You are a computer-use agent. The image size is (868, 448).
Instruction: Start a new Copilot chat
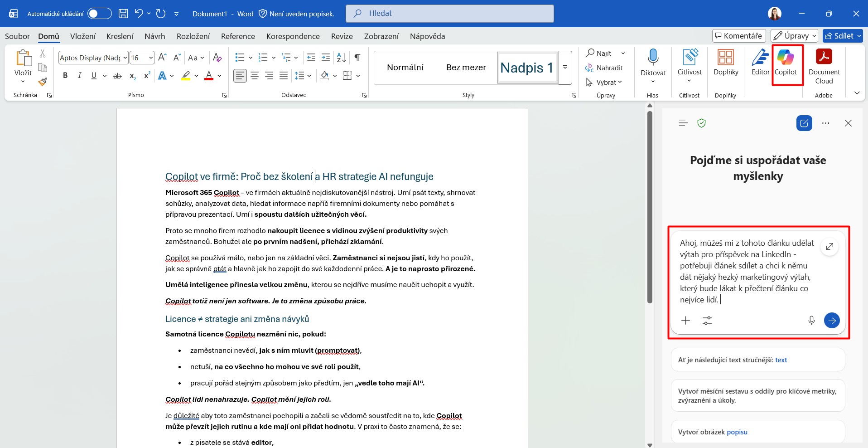click(x=804, y=123)
